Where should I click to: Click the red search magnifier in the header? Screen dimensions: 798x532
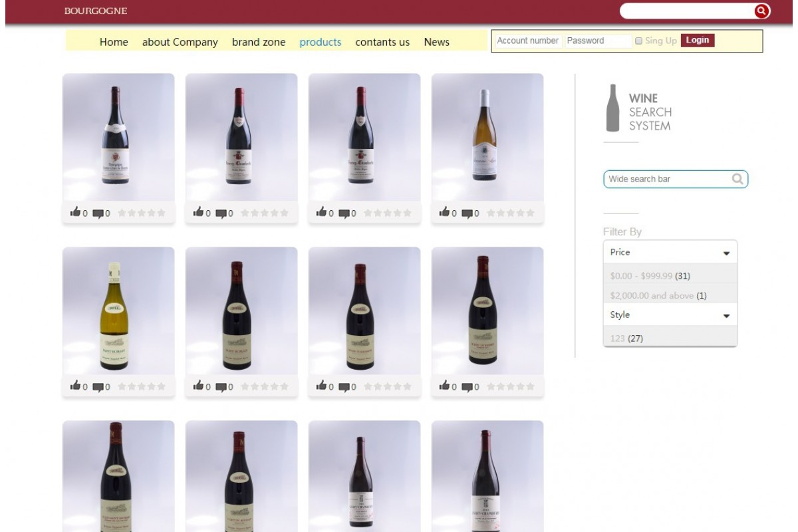pyautogui.click(x=761, y=11)
